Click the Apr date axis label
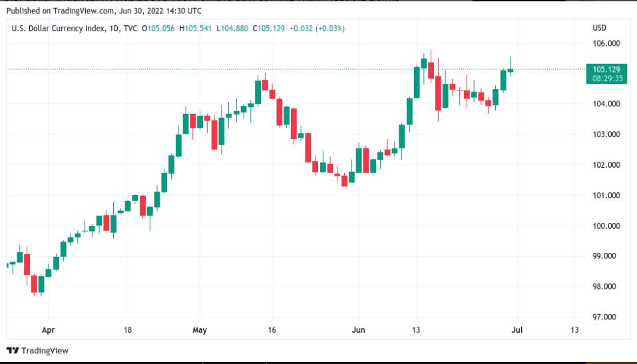637x364 pixels. pos(48,330)
